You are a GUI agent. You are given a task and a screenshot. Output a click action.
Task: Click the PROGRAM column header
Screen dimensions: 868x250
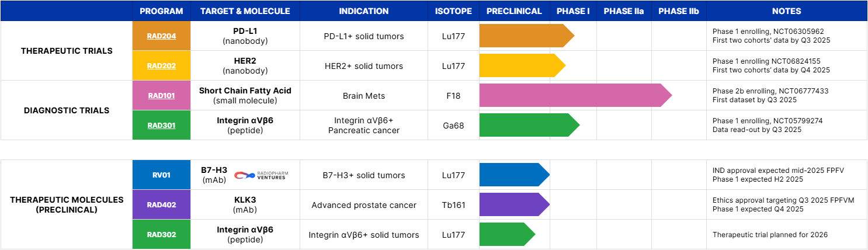click(161, 11)
